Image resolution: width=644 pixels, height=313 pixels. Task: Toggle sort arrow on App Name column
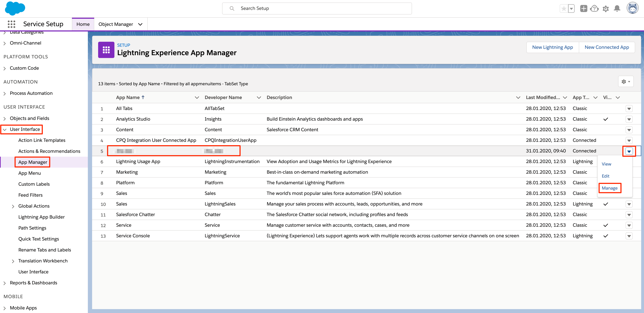pyautogui.click(x=143, y=97)
